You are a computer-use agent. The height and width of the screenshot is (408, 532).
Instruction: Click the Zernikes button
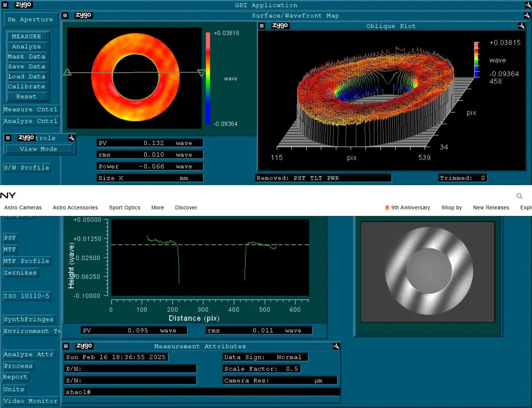click(x=21, y=273)
